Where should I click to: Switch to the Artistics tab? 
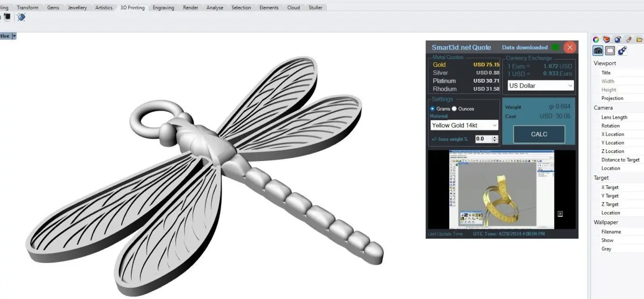[x=104, y=8]
